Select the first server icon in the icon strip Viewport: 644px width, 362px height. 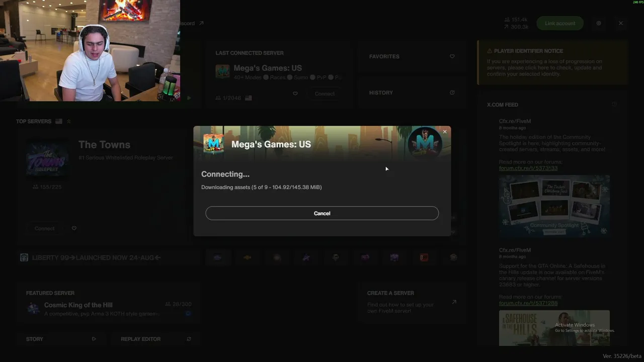[217, 257]
